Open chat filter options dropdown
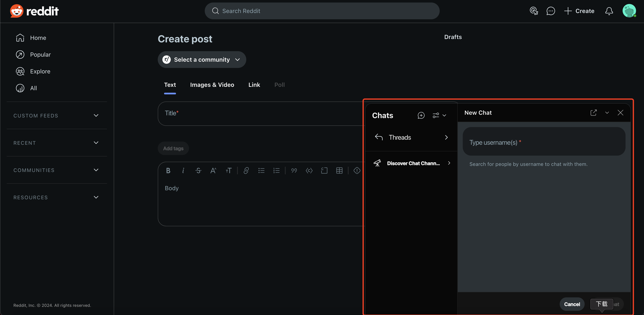Screen dimensions: 644x315 [x=439, y=115]
